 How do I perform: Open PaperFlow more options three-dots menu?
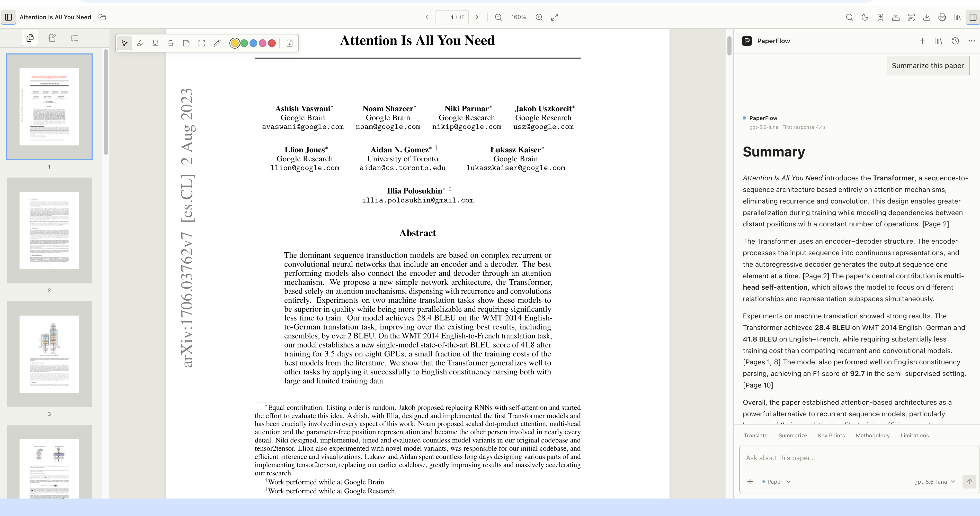(972, 41)
